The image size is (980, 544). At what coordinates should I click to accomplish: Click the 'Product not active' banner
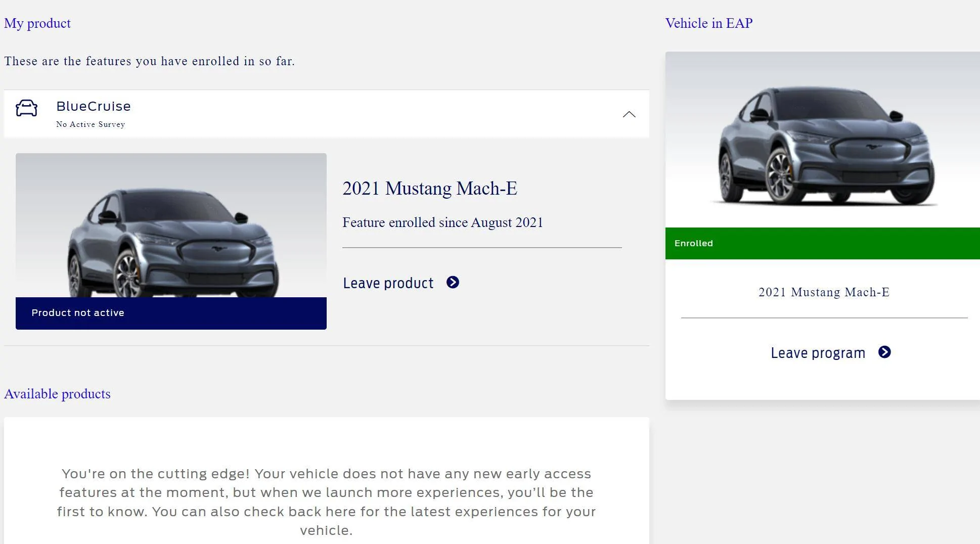pos(171,313)
